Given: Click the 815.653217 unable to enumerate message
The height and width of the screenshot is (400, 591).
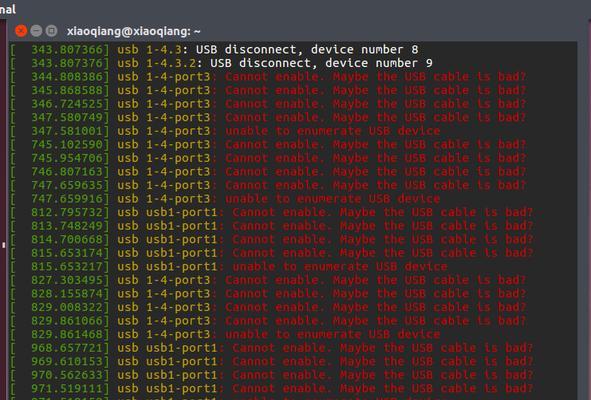Looking at the screenshot, I should click(340, 267).
